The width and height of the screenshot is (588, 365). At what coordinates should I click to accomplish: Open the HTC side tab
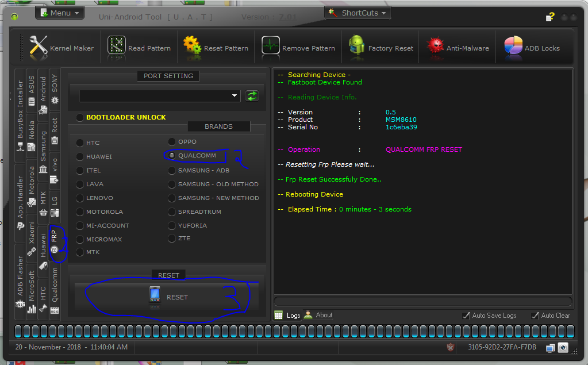pos(43,298)
